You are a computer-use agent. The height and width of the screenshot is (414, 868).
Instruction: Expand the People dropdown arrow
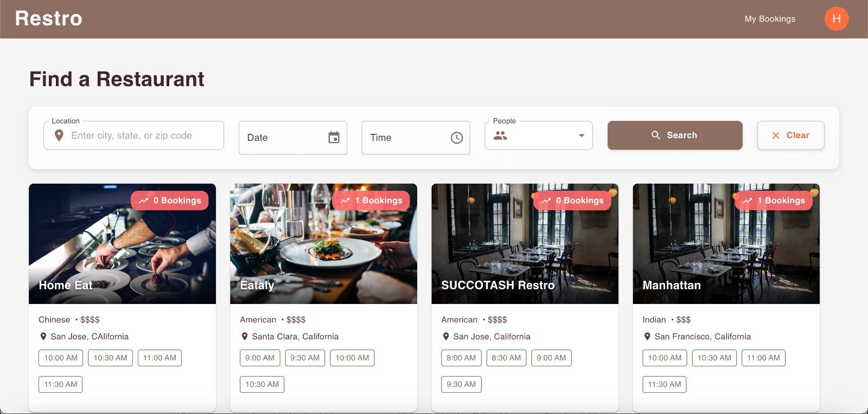[582, 135]
